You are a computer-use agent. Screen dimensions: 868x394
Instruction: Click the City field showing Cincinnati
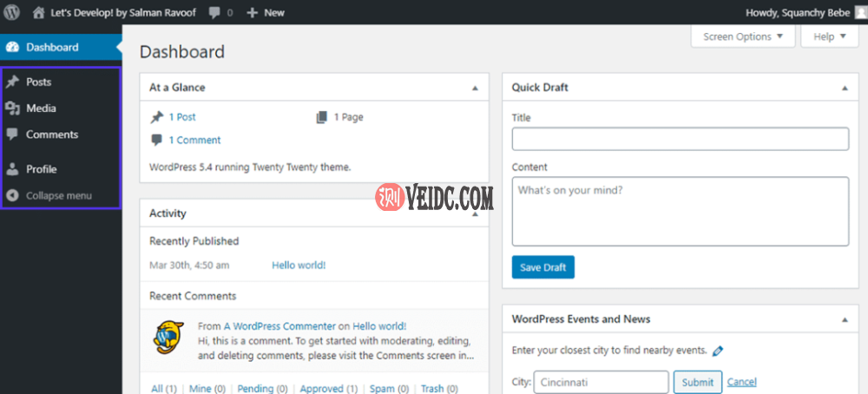point(602,382)
